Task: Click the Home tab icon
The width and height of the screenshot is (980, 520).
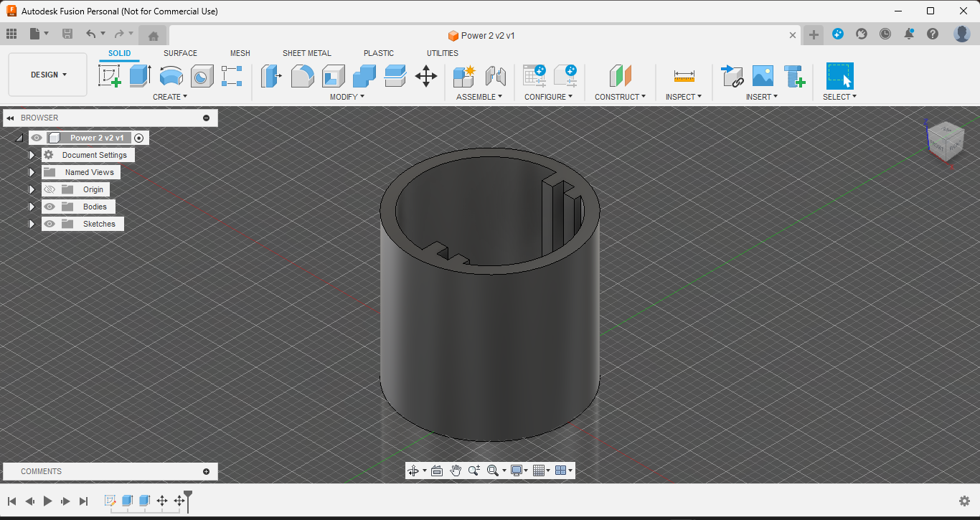Action: (x=153, y=36)
